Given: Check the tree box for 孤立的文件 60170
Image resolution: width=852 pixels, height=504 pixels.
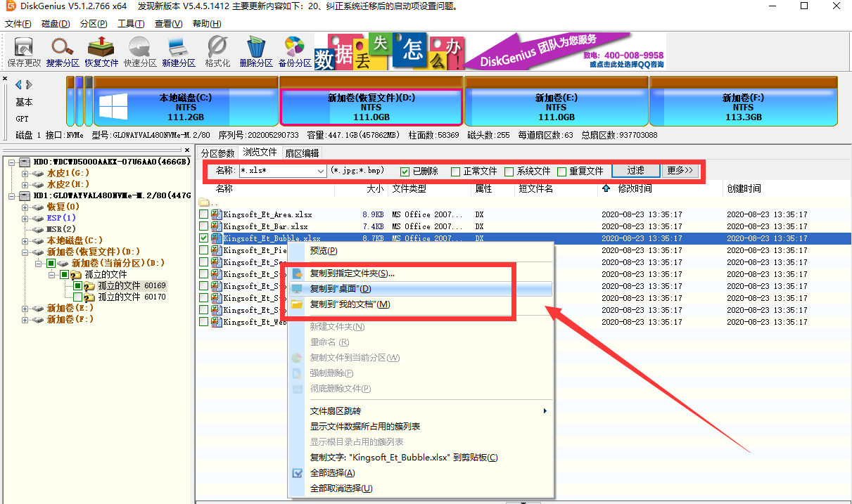Looking at the screenshot, I should click(x=78, y=297).
